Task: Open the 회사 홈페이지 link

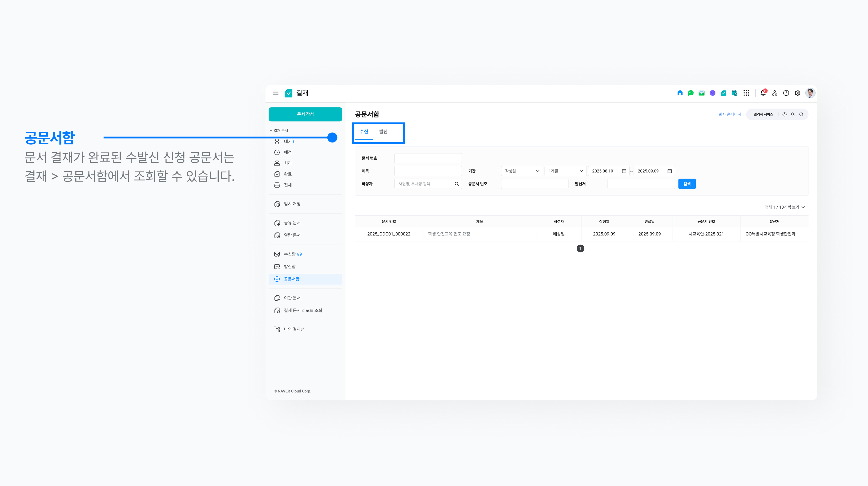Action: click(x=730, y=114)
